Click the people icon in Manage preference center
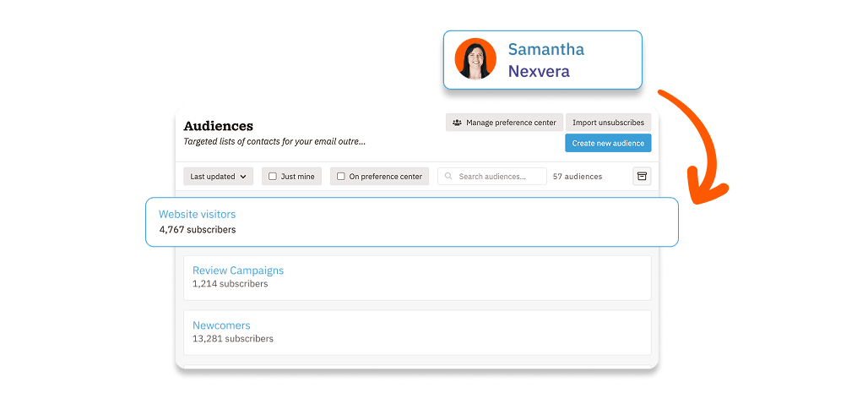The width and height of the screenshot is (868, 399). point(457,123)
